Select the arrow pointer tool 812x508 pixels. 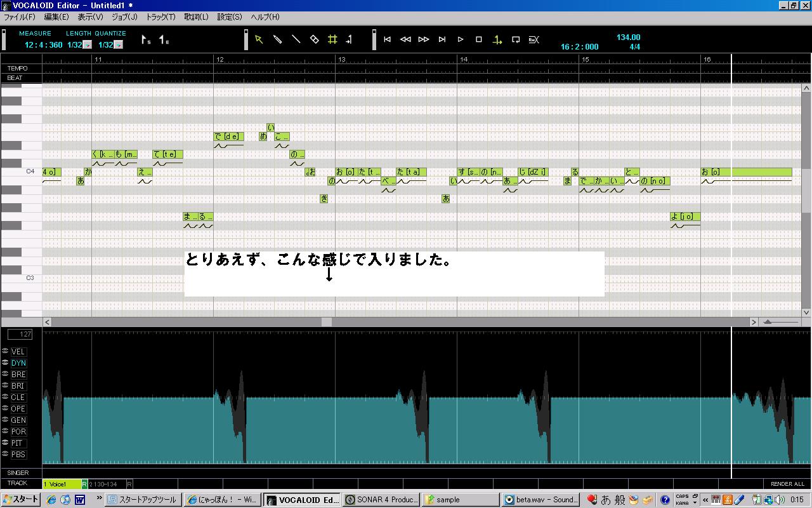(x=259, y=39)
